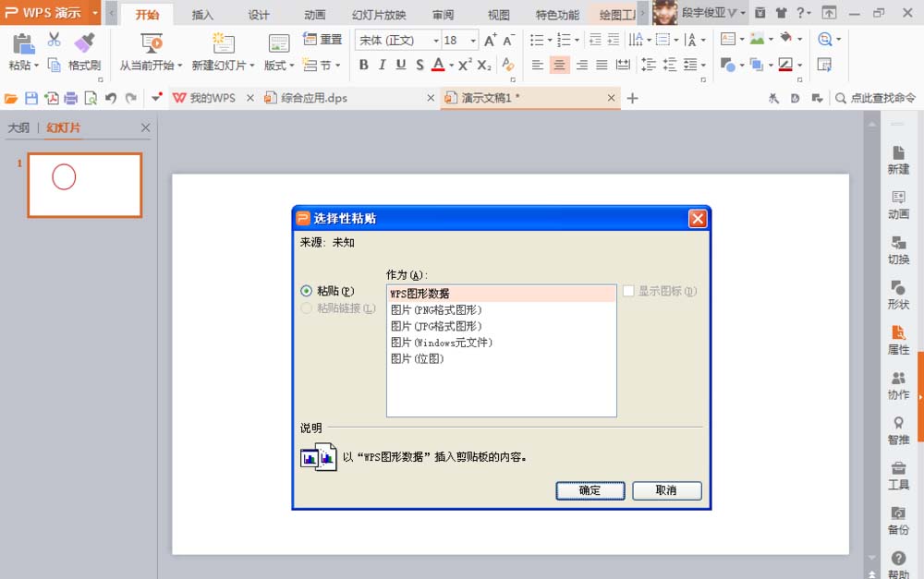This screenshot has width=924, height=579.
Task: Select the 粘贴(P) radio button
Action: (306, 291)
